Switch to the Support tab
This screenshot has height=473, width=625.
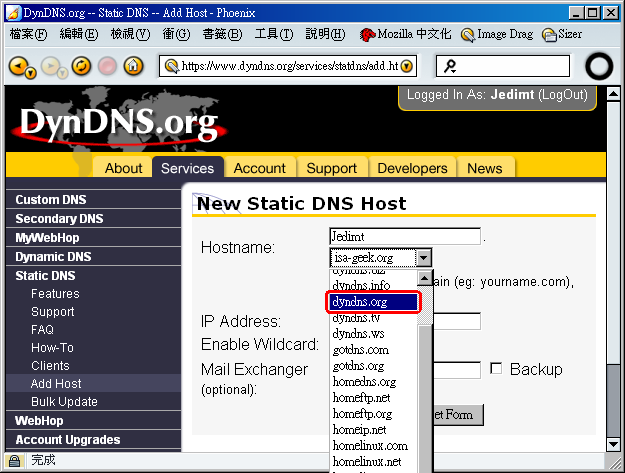tap(332, 168)
